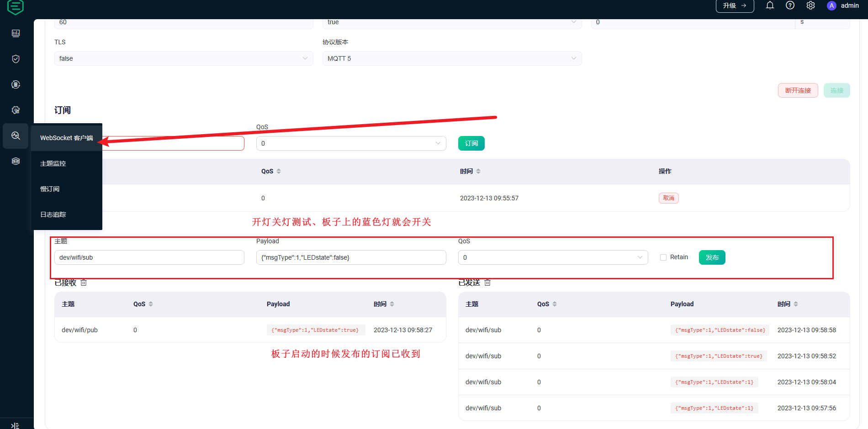Open the diagnostic tools sidebar icon
The width and height of the screenshot is (868, 429).
click(x=16, y=136)
